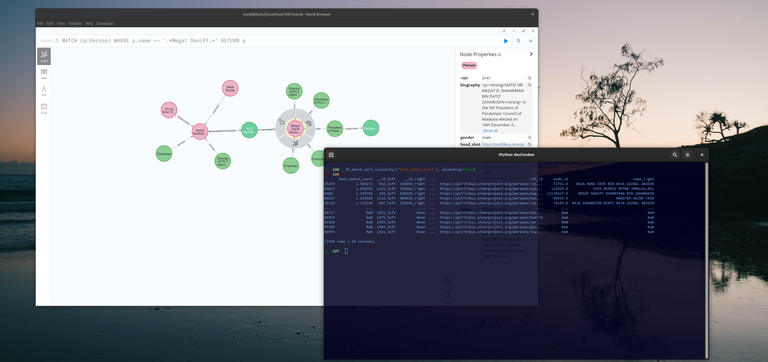Select the Paralym.. organization node
This screenshot has height=362, width=768.
[x=371, y=128]
